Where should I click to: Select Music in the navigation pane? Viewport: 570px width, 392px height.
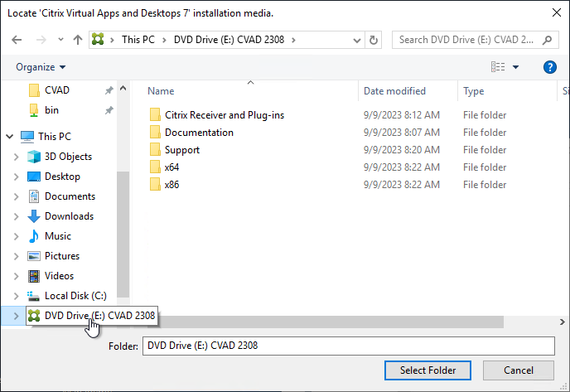pos(58,236)
